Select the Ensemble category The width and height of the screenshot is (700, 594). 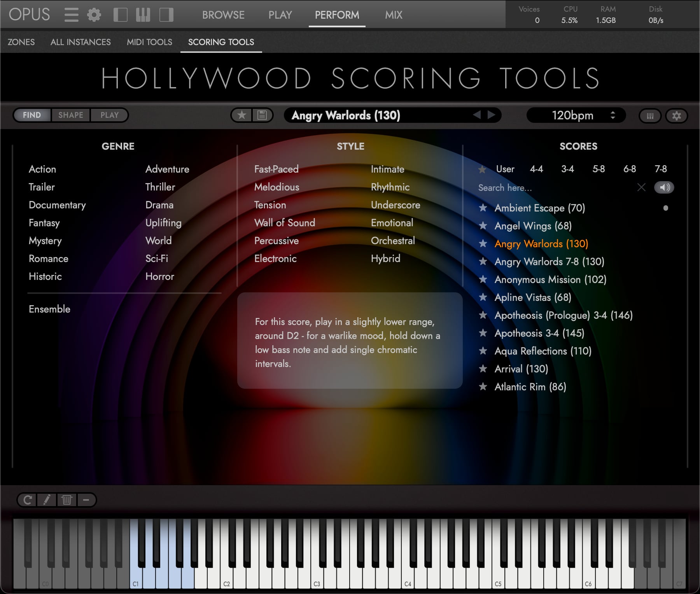pyautogui.click(x=49, y=309)
